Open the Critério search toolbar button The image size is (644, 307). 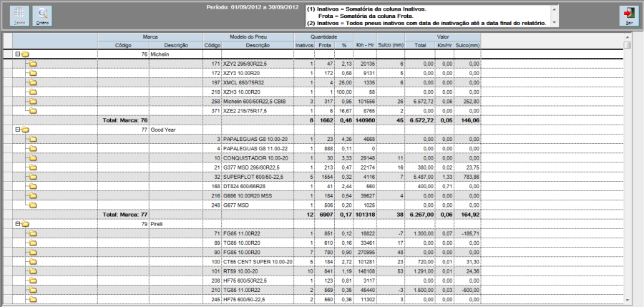pos(42,16)
